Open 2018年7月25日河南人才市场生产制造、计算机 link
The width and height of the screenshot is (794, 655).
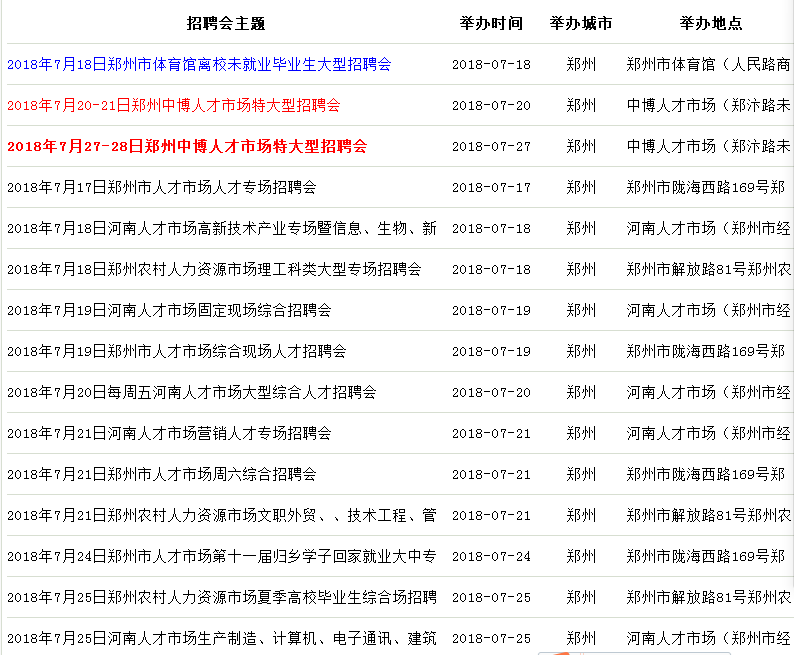point(222,638)
